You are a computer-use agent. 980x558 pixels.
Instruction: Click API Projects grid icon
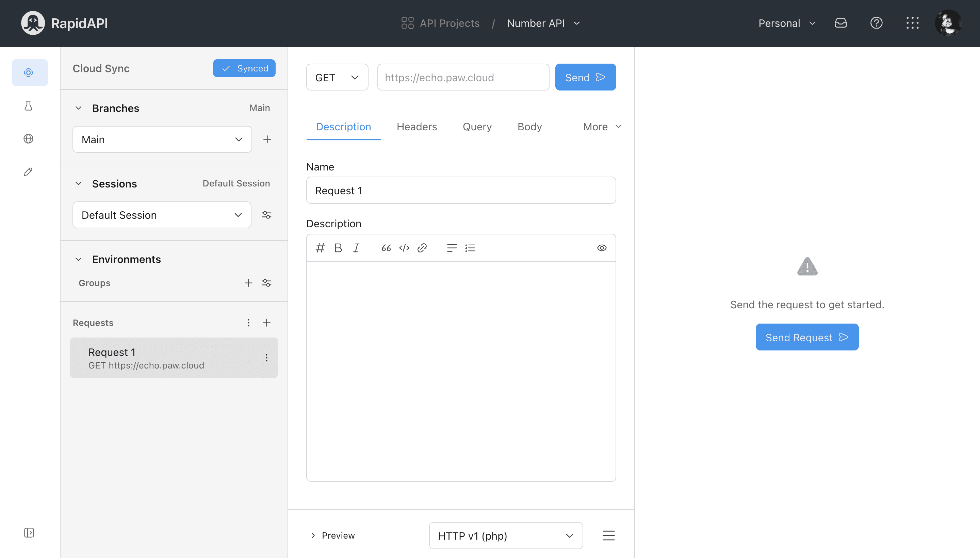coord(407,23)
